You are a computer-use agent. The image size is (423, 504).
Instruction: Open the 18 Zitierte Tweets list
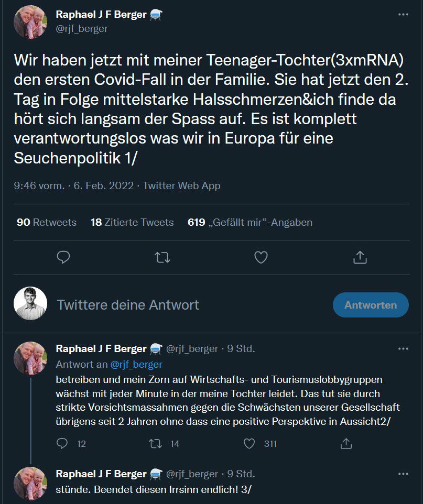(132, 222)
